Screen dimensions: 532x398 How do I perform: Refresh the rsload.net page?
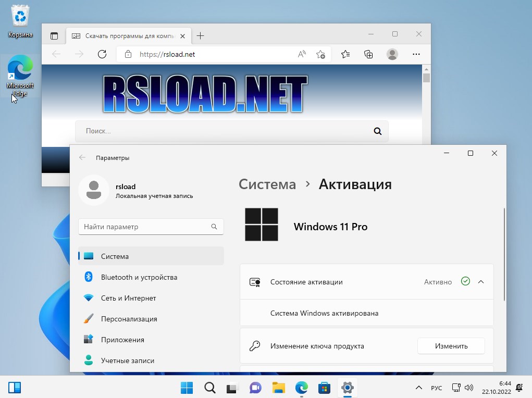click(102, 54)
